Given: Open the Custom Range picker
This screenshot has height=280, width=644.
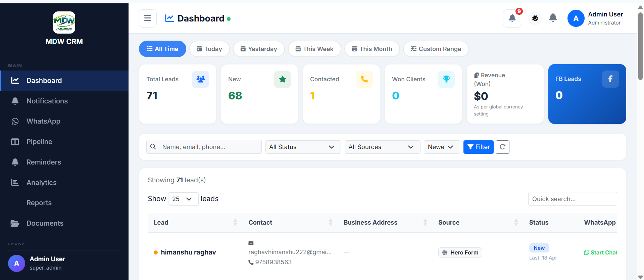Looking at the screenshot, I should [436, 49].
